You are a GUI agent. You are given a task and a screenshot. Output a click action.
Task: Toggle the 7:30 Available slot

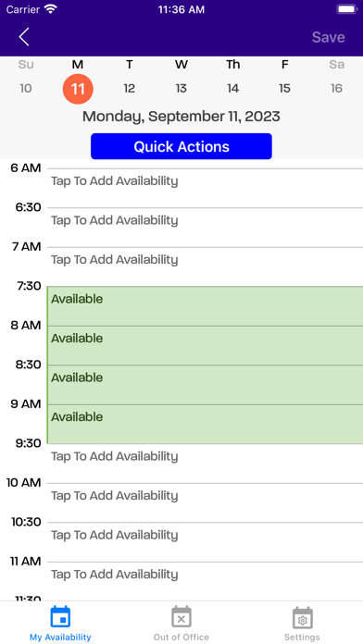pos(206,306)
